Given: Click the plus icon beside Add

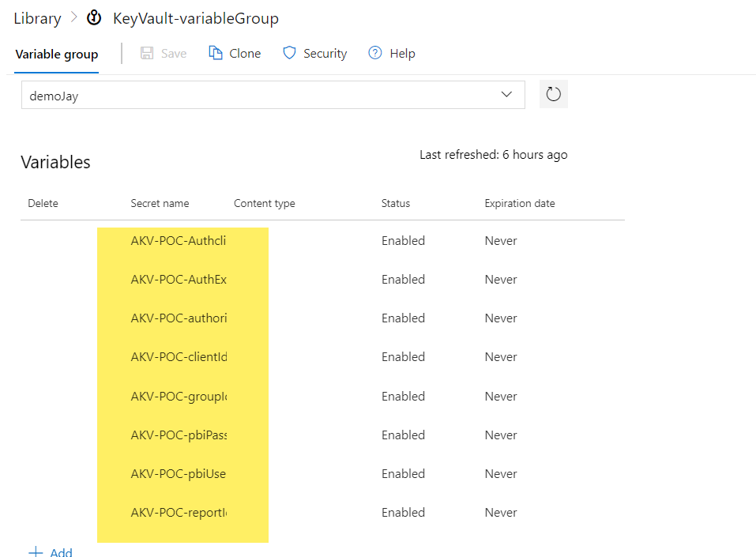Looking at the screenshot, I should (x=36, y=552).
